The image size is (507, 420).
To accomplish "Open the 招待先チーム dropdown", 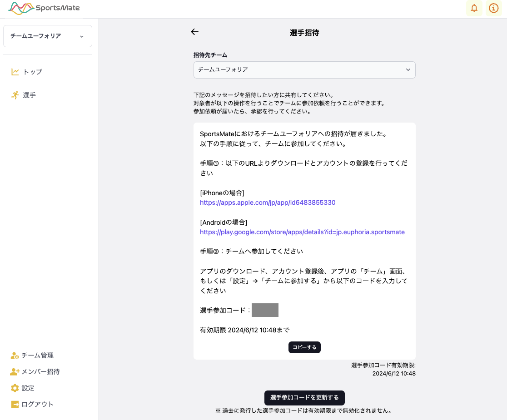I will point(304,70).
